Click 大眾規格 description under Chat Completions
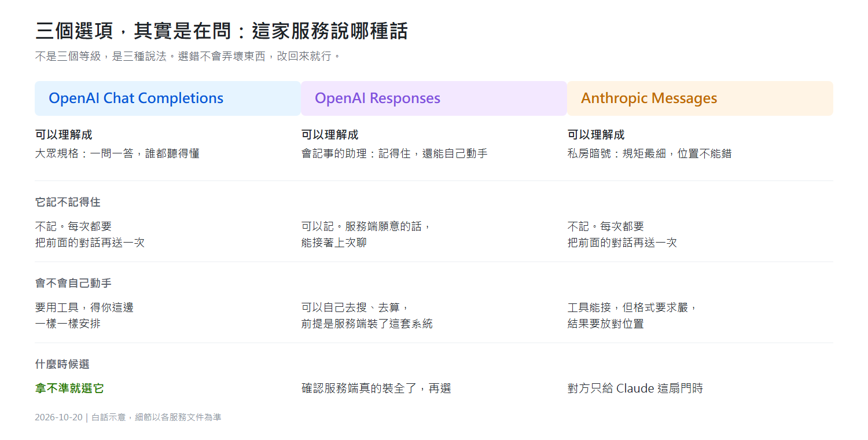The image size is (868, 440). [x=117, y=153]
